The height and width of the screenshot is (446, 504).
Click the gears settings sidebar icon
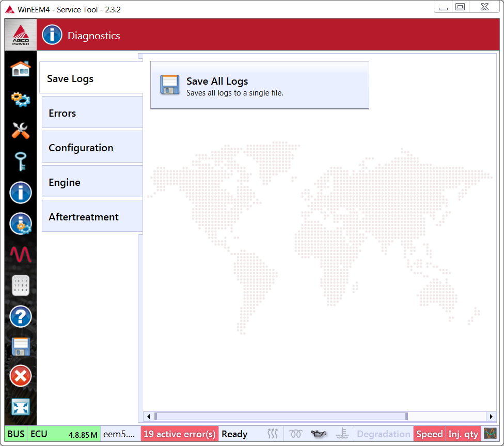pyautogui.click(x=21, y=99)
